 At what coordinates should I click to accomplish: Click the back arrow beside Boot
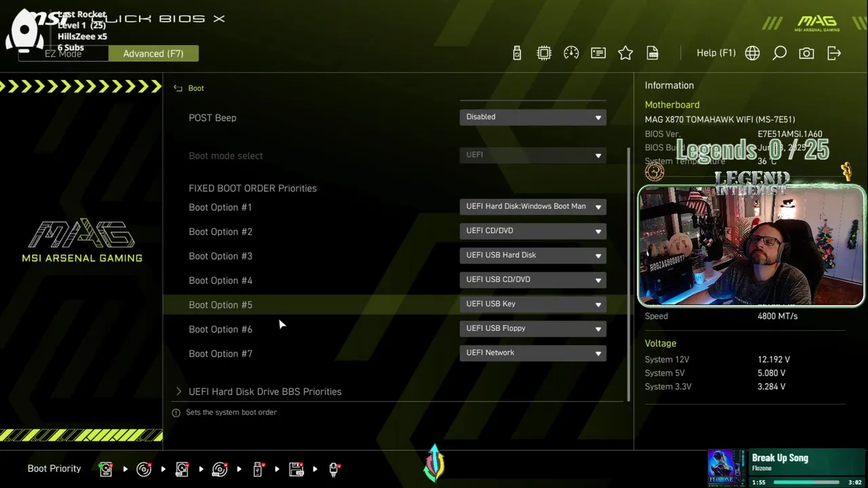pyautogui.click(x=178, y=88)
